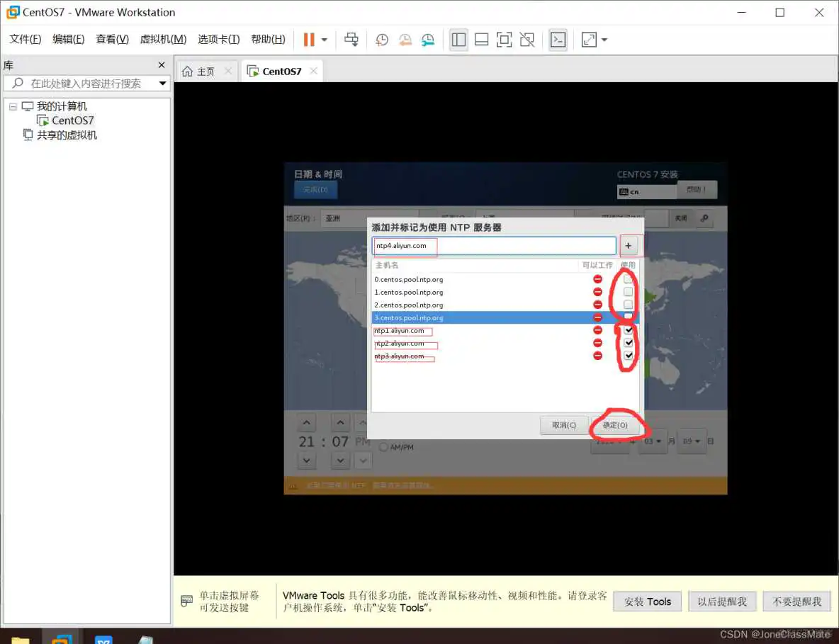
Task: Open the Snapshot Manager
Action: (x=428, y=40)
